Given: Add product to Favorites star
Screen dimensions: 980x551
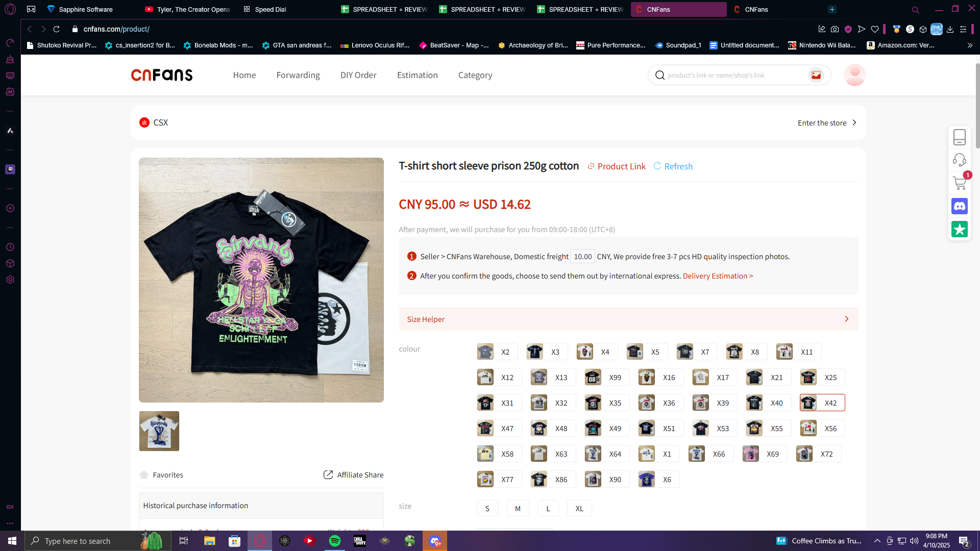Looking at the screenshot, I should click(144, 474).
